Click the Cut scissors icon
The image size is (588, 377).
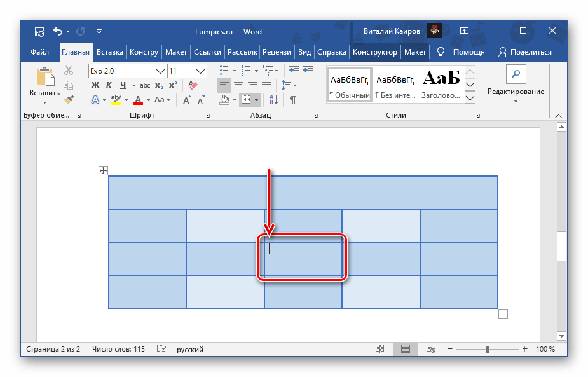69,71
